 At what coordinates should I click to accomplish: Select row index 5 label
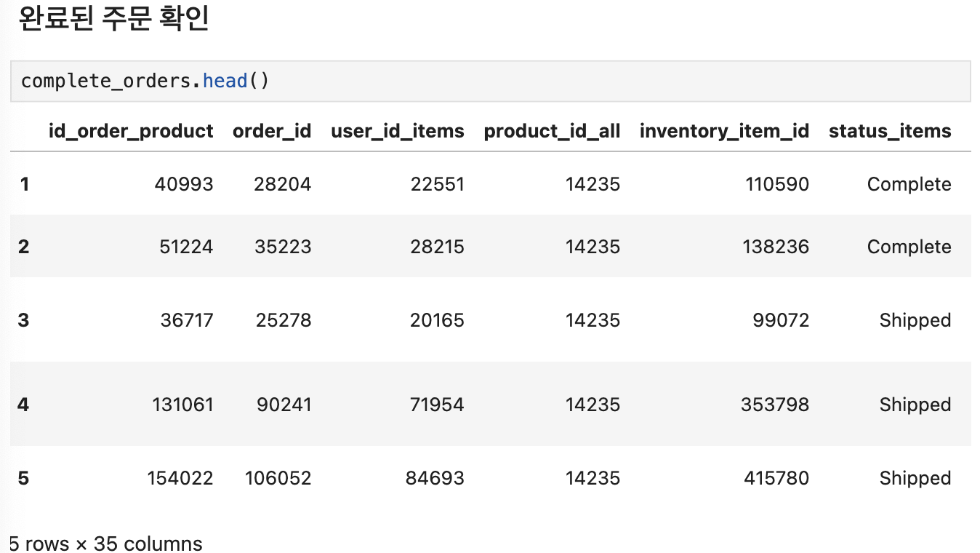point(24,478)
